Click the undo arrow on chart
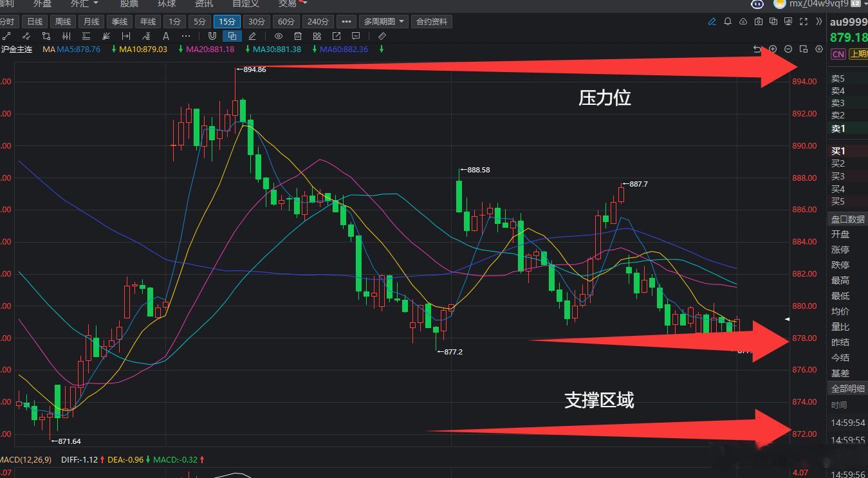Image resolution: width=868 pixels, height=478 pixels. pos(758,49)
